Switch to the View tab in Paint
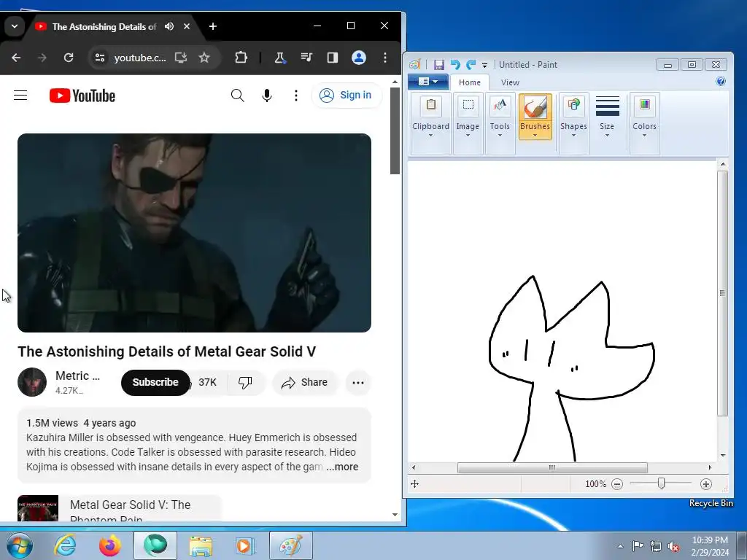The height and width of the screenshot is (560, 747). (510, 82)
